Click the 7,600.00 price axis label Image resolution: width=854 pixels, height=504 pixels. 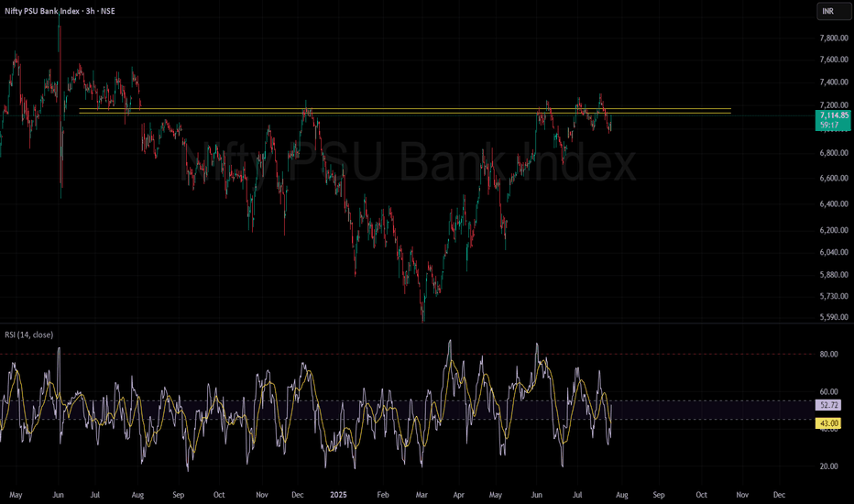(834, 60)
